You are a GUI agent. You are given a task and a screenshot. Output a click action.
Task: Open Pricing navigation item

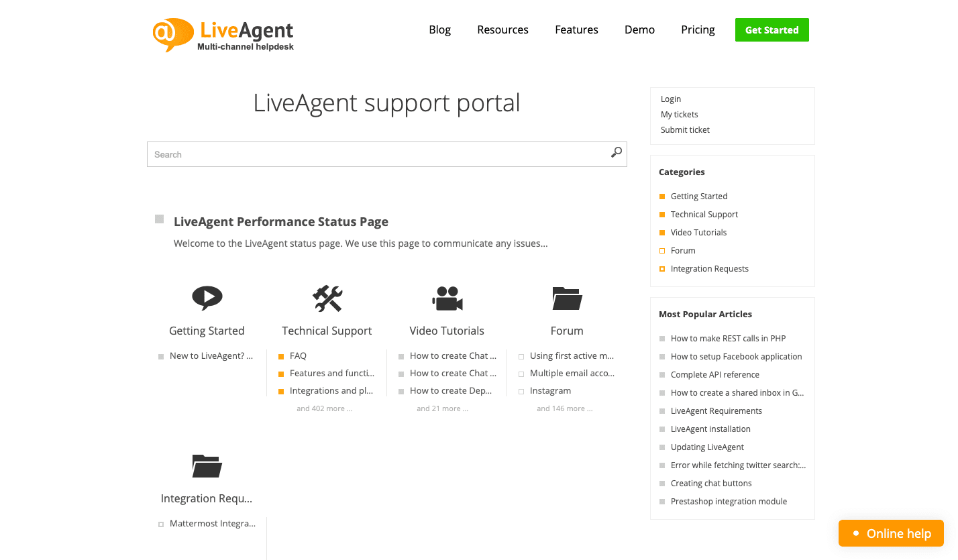[698, 30]
